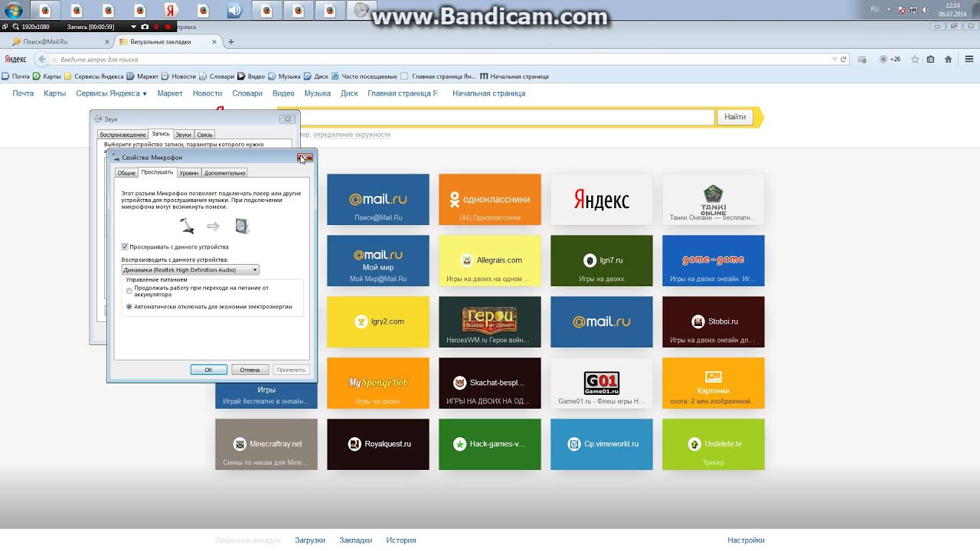Viewport: 980px width, 551px height.
Task: Switch to Звуки tab in Звук window
Action: pyautogui.click(x=184, y=135)
